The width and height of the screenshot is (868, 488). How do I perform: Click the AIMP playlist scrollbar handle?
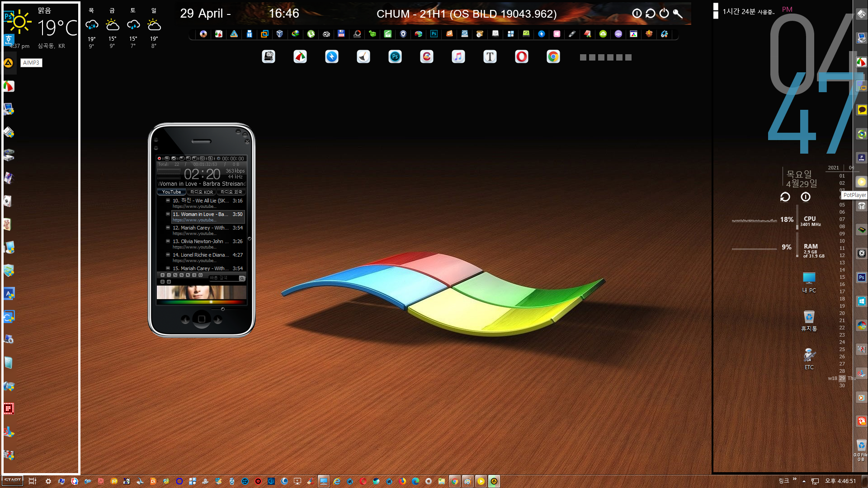[x=249, y=239]
